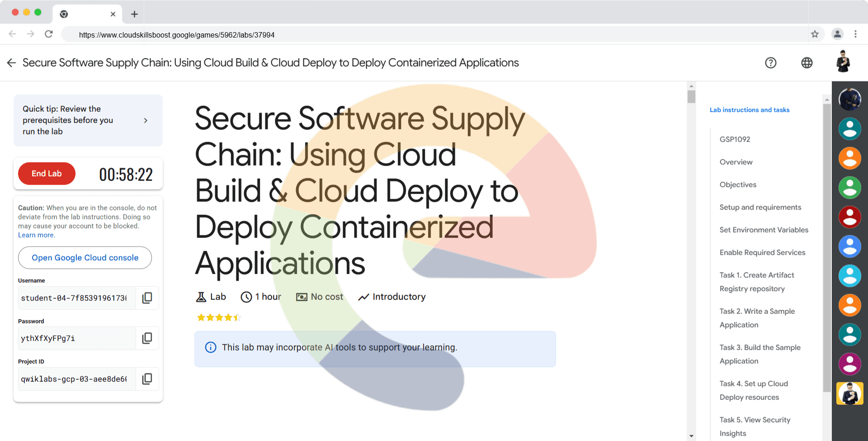Click the lab star rating
This screenshot has height=441, width=868.
(x=219, y=318)
